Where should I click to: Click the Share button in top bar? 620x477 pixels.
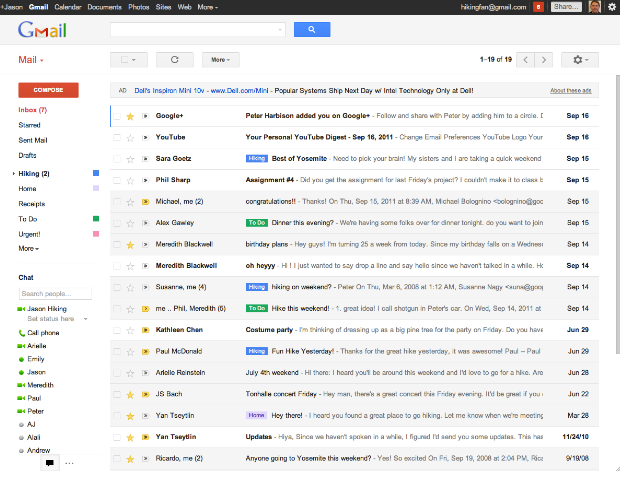pos(566,7)
